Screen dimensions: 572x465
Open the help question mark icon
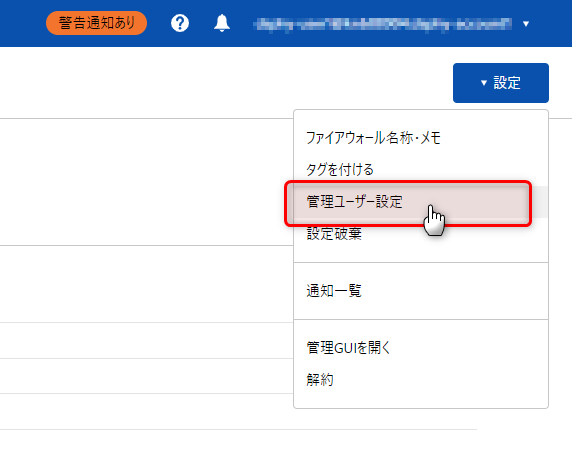(x=180, y=23)
